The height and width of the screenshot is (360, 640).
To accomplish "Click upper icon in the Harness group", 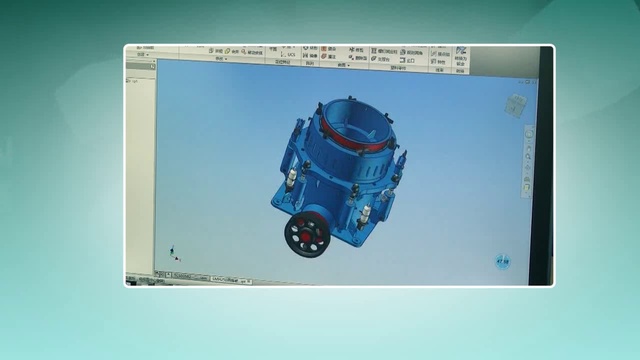I will (x=434, y=53).
